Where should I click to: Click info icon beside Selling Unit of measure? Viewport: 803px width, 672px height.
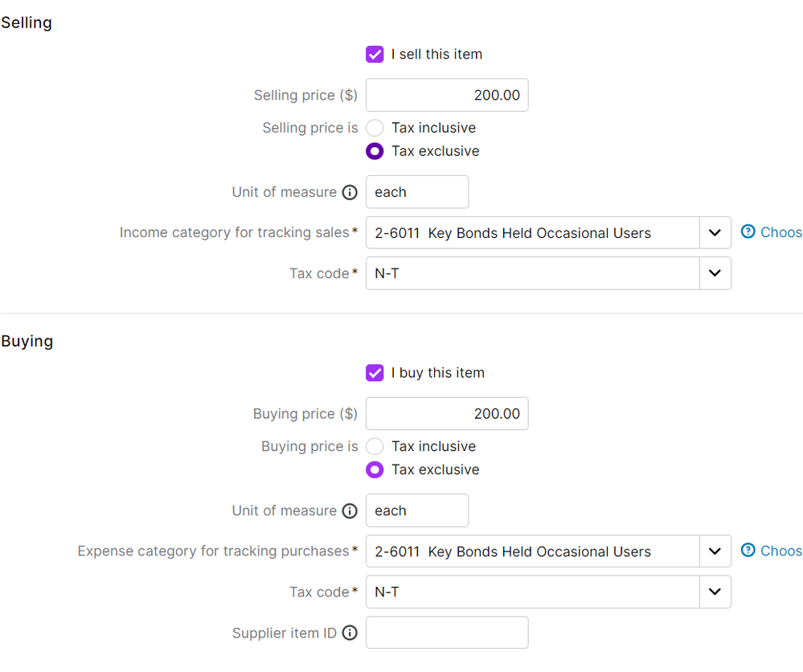(350, 193)
